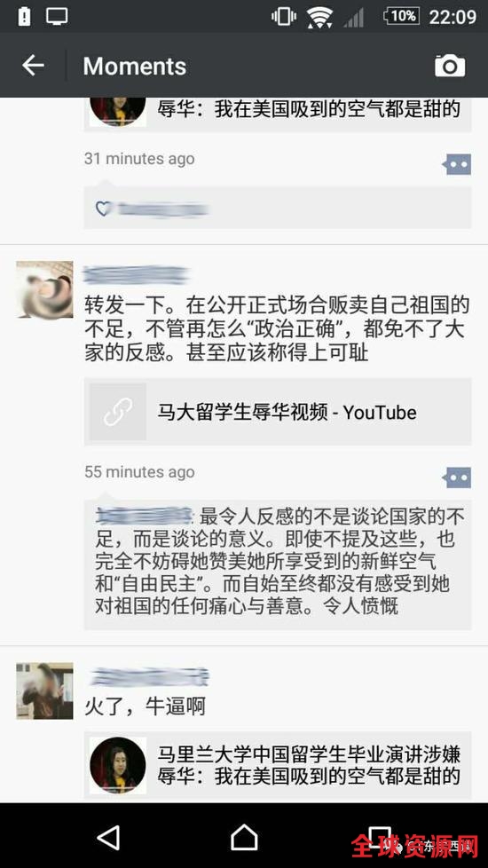Tap the Android back navigation button
Screen dimensions: 488x868
tap(108, 838)
